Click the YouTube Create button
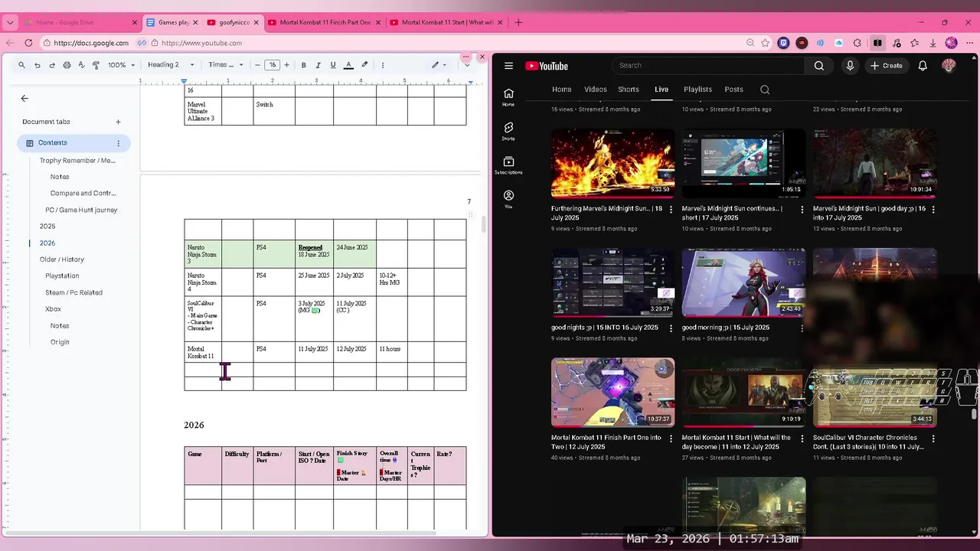This screenshot has width=980, height=551. [x=887, y=66]
